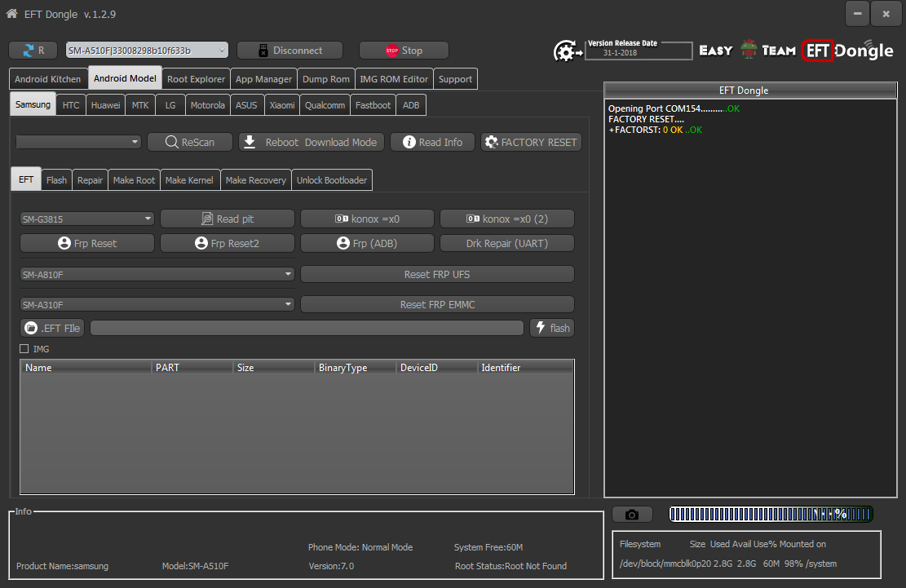This screenshot has height=588, width=906.
Task: Click the BinaryType column header
Action: [x=355, y=367]
